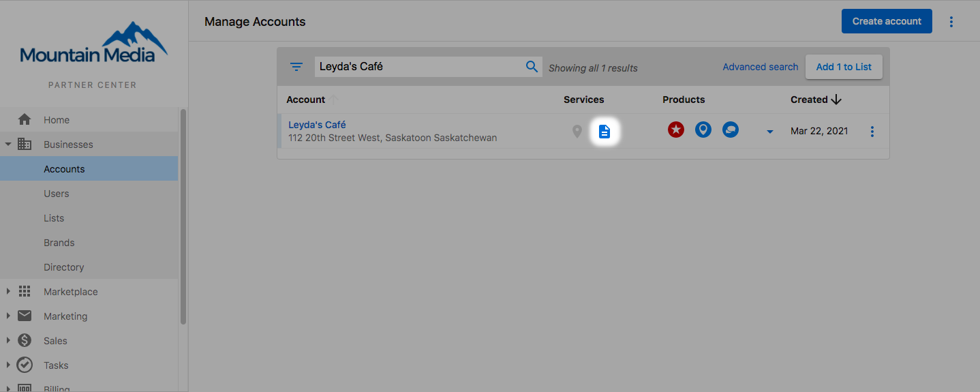
Task: Open the red star product icon
Action: 675,130
